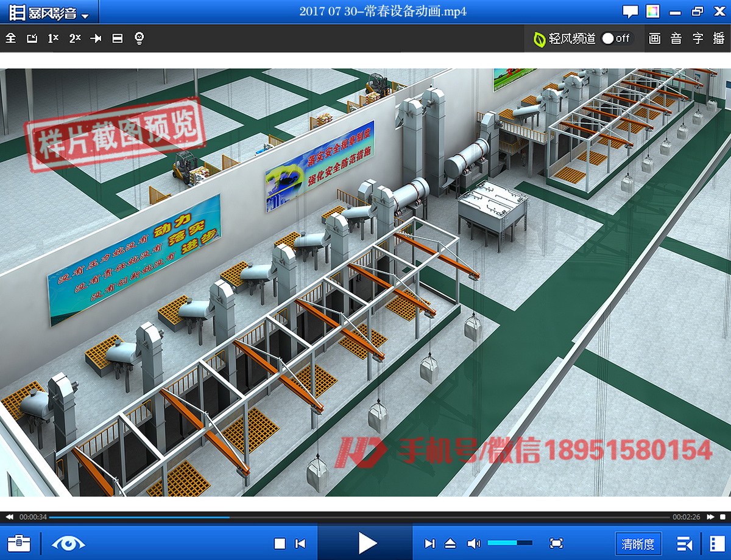The width and height of the screenshot is (731, 560).
Task: Jump to the previous video
Action: [300, 544]
